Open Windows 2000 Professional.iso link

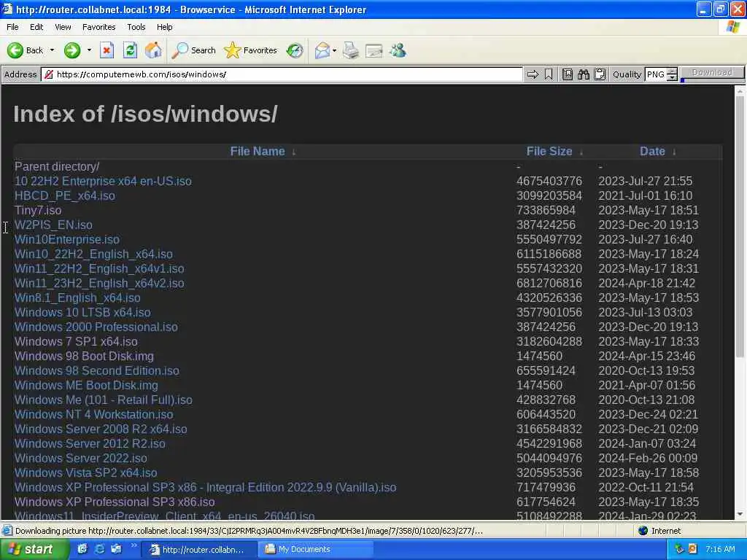tap(96, 327)
